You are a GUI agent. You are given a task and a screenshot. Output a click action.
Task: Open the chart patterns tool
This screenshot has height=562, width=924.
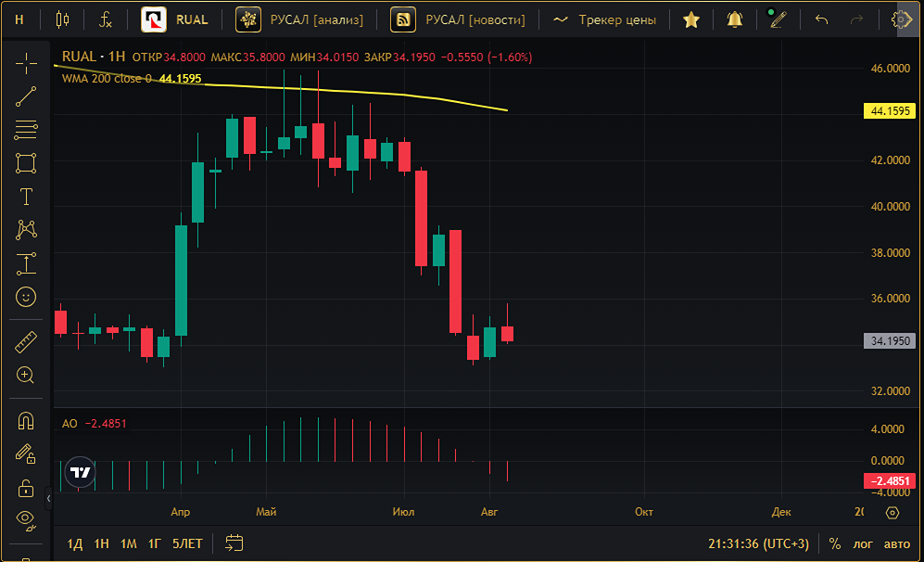(26, 230)
